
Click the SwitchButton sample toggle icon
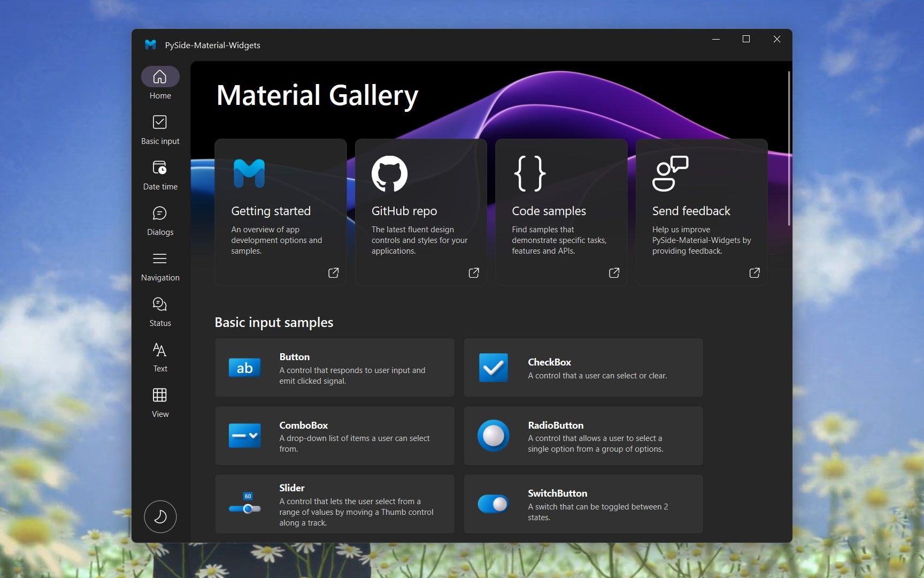click(x=494, y=504)
